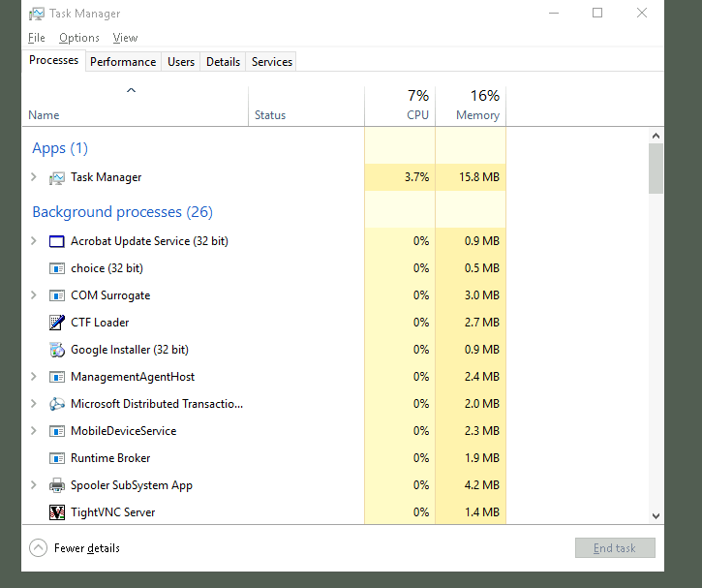Select Microsoft Distributed Transactio... row
This screenshot has width=702, height=588.
coord(263,404)
